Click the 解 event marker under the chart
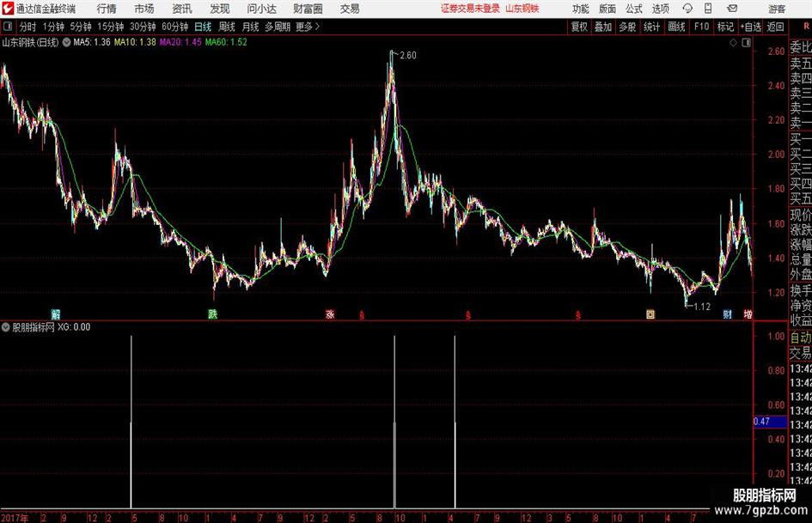Viewport: 812px width, 523px height. (x=56, y=313)
